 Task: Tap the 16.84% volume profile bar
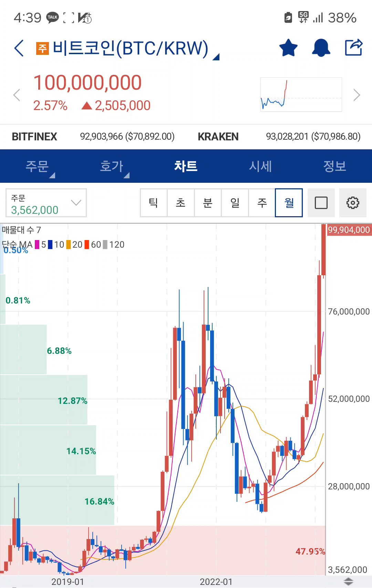[x=57, y=500]
